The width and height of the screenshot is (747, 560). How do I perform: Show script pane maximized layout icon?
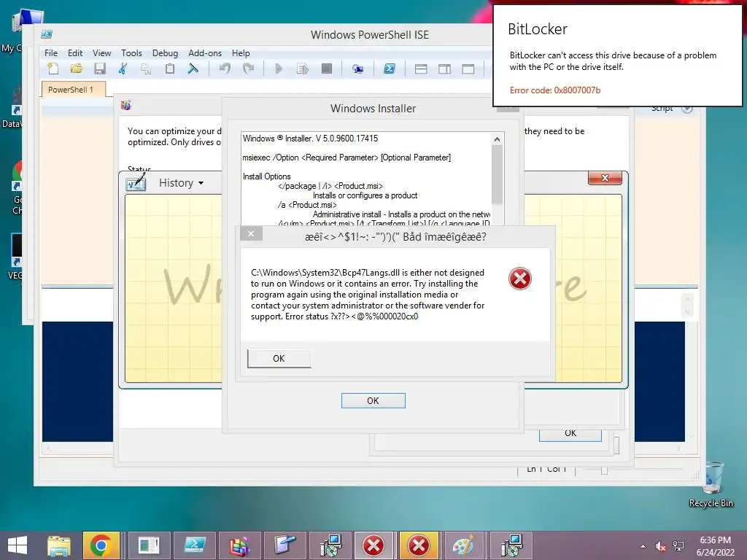tap(468, 69)
